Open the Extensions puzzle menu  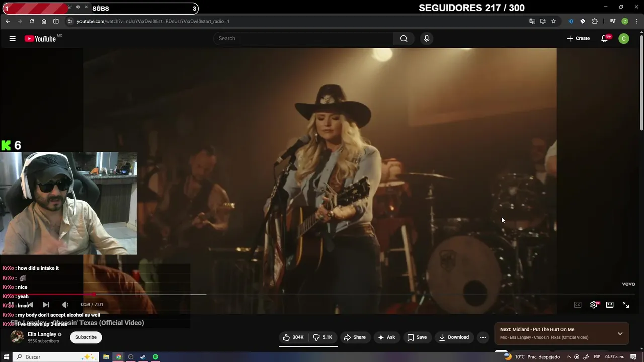(x=595, y=21)
